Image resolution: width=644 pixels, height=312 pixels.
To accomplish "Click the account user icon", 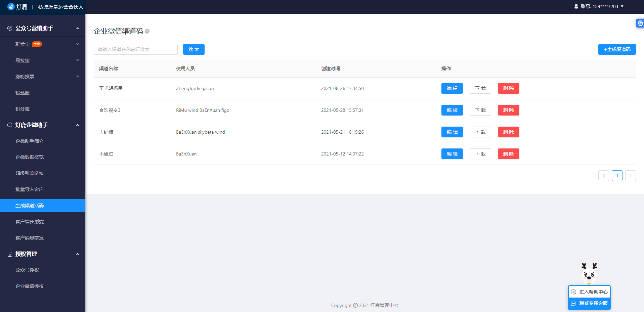I will coord(576,6).
